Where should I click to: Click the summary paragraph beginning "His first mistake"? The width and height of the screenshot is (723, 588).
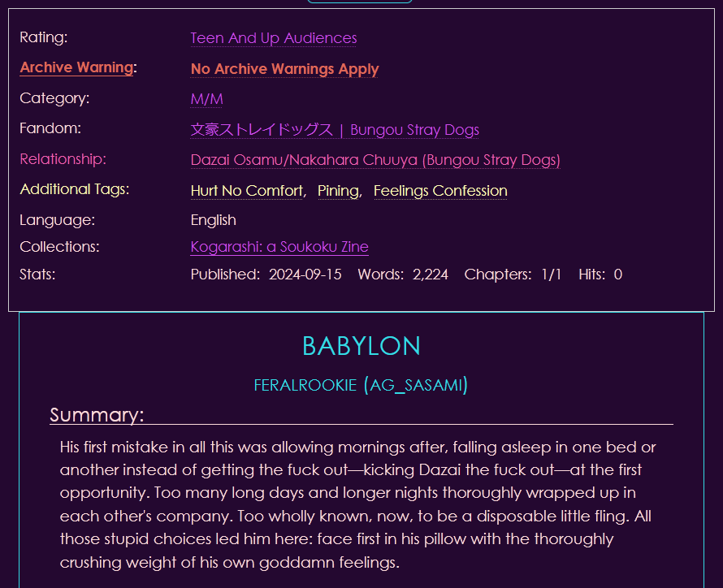357,504
